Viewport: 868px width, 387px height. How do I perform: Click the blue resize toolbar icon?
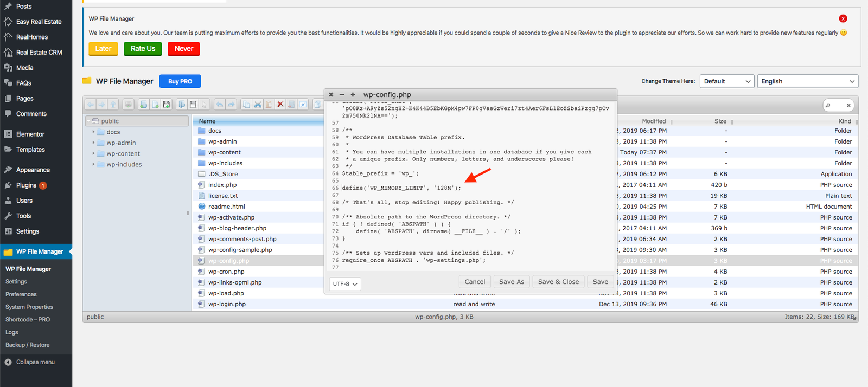coord(303,104)
